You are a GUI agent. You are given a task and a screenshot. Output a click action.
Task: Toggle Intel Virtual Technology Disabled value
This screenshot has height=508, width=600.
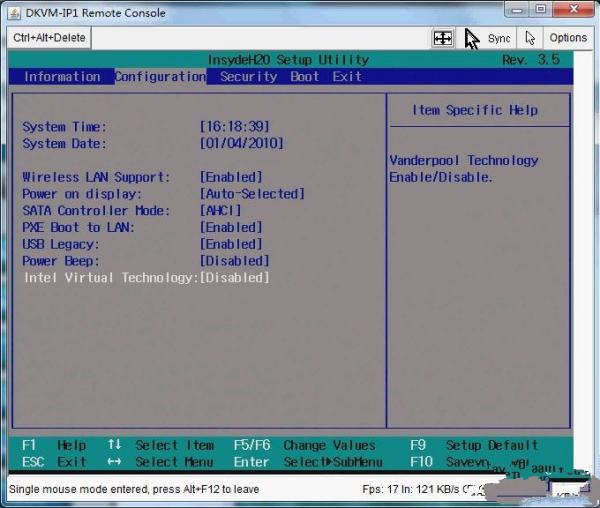pyautogui.click(x=235, y=278)
